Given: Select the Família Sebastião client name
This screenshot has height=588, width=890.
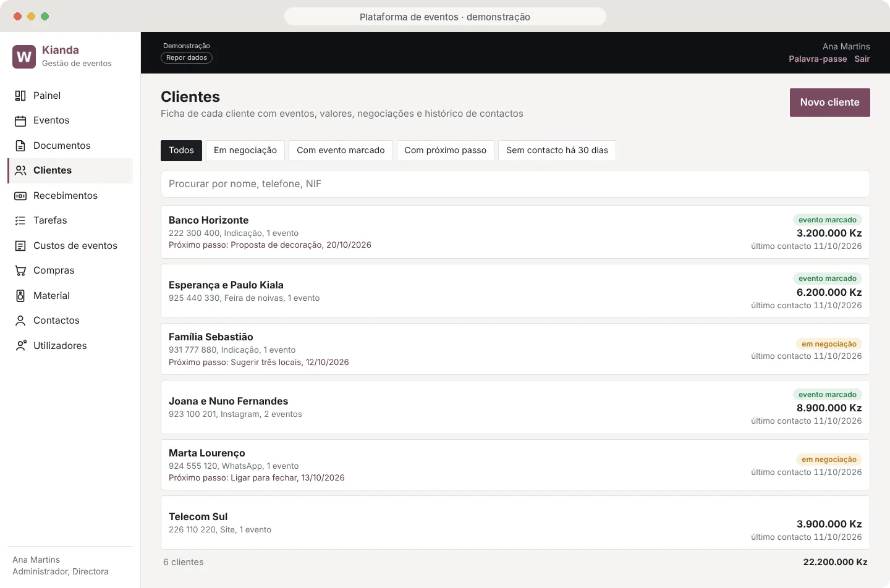Looking at the screenshot, I should point(211,337).
